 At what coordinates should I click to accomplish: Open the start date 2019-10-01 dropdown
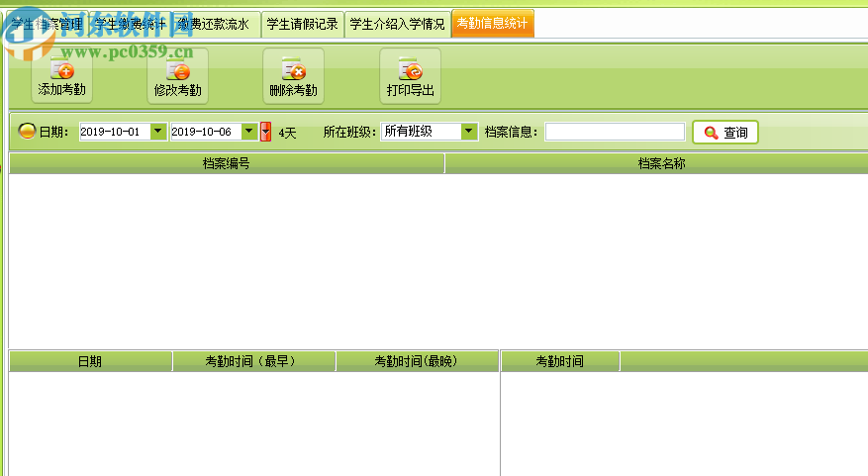tap(158, 132)
